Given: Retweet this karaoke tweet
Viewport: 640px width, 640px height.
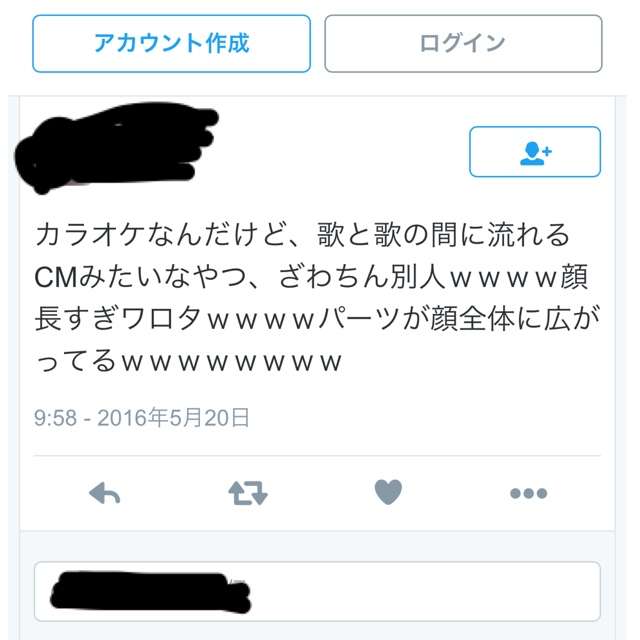Looking at the screenshot, I should [x=248, y=493].
